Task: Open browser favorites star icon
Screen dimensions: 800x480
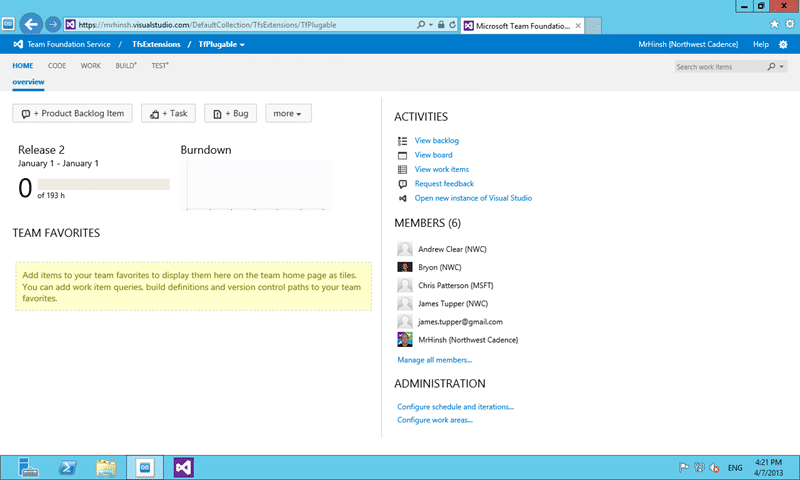Action: tap(774, 24)
